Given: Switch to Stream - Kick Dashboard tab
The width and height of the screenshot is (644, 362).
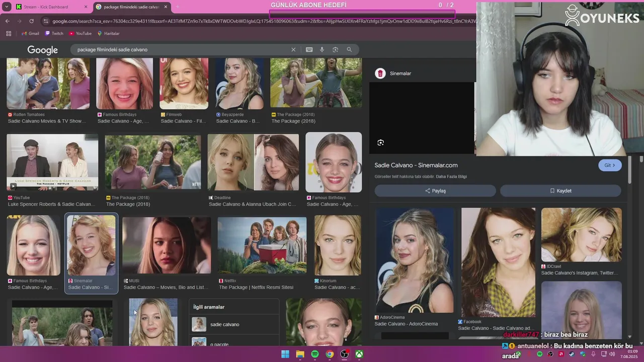Looking at the screenshot, I should click(46, 7).
